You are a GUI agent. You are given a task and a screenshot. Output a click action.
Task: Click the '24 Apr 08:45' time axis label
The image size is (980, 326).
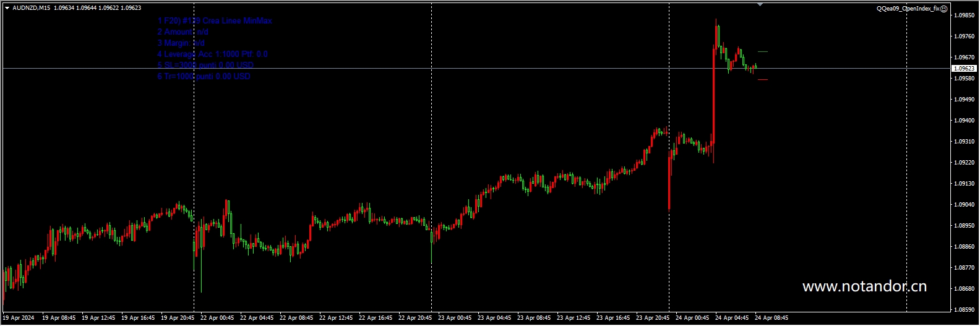[772, 318]
